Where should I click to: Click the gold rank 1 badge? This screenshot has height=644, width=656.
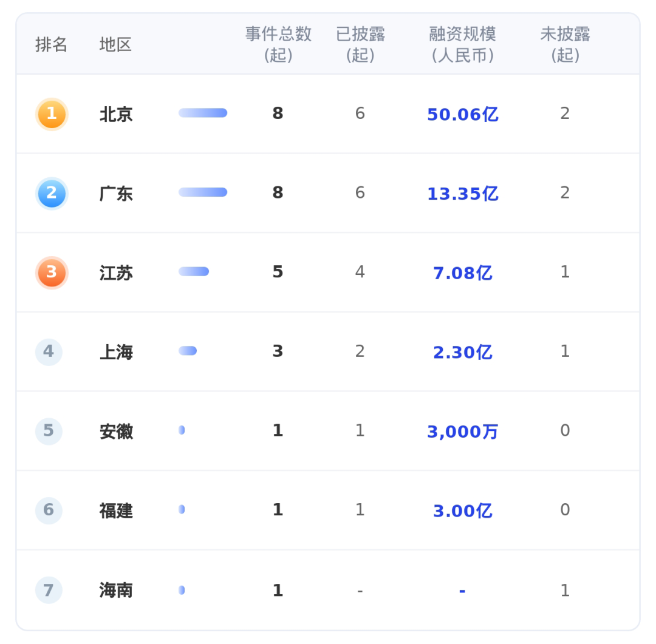click(x=52, y=114)
